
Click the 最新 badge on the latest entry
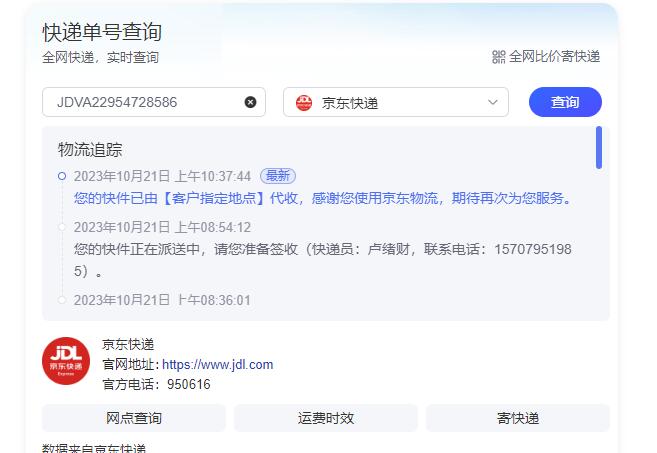pos(278,176)
